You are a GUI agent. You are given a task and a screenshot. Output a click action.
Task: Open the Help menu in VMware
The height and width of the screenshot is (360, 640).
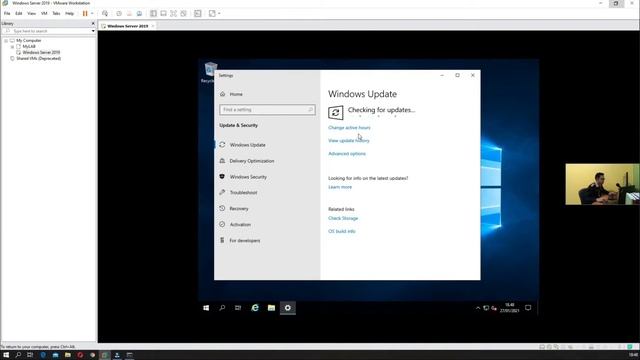click(70, 13)
